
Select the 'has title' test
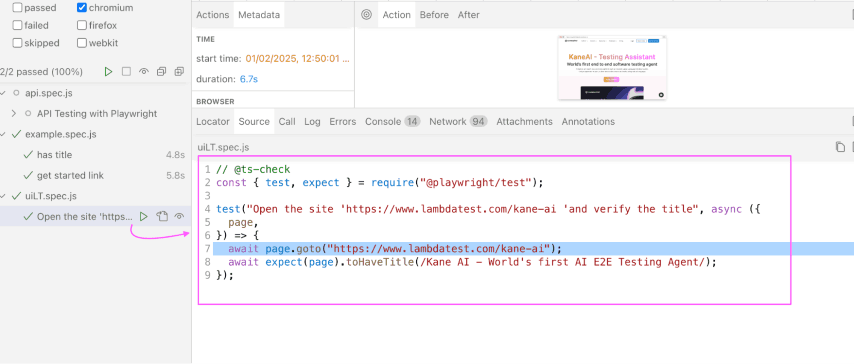point(95,155)
